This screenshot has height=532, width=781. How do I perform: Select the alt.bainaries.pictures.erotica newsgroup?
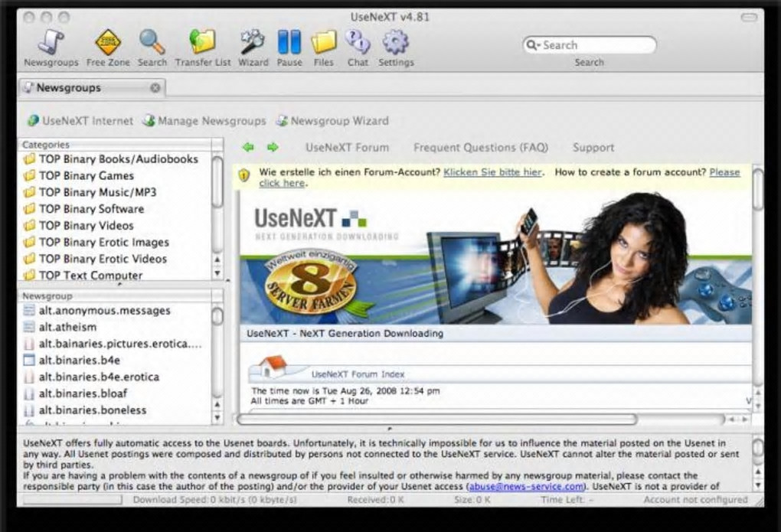click(x=115, y=344)
